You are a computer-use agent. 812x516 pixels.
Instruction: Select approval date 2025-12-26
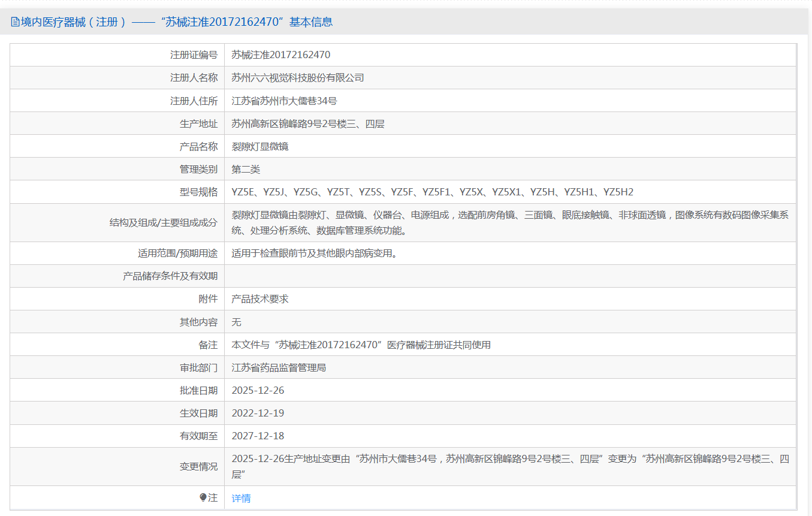coord(258,390)
